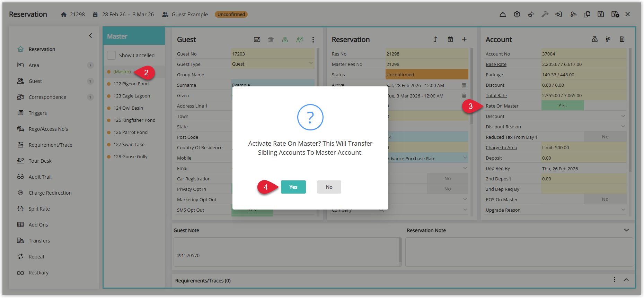The image size is (644, 298).
Task: Expand the notes section chevron
Action: [x=626, y=230]
